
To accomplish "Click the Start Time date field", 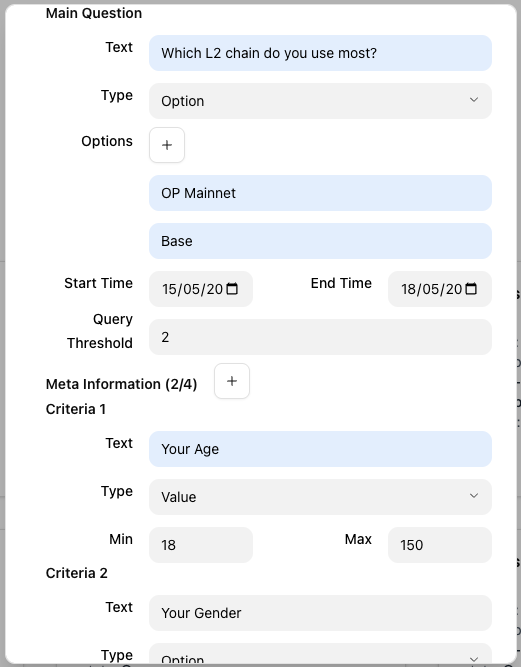I will 201,289.
